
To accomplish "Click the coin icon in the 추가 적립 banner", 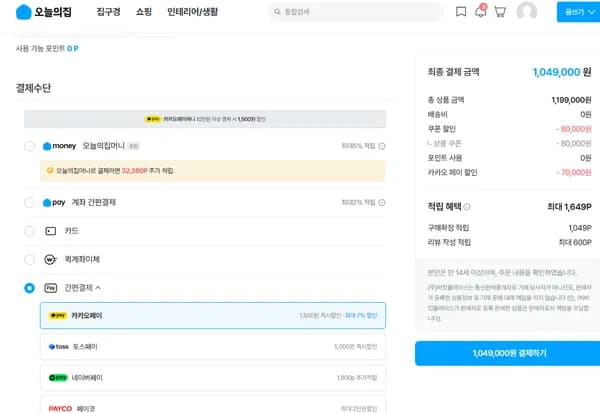I will click(x=50, y=170).
